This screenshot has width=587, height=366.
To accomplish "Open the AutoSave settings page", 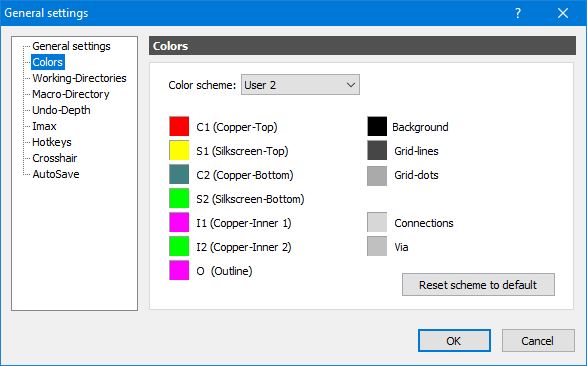I will (x=56, y=174).
